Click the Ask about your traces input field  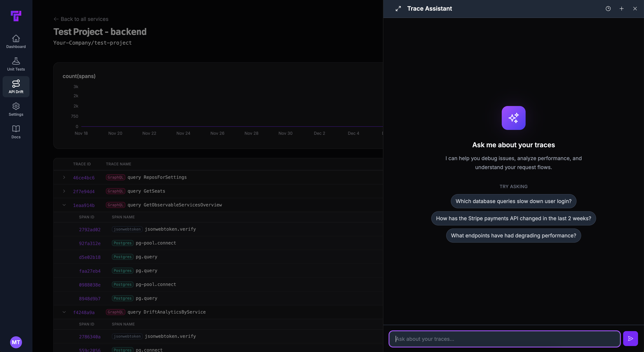point(504,339)
